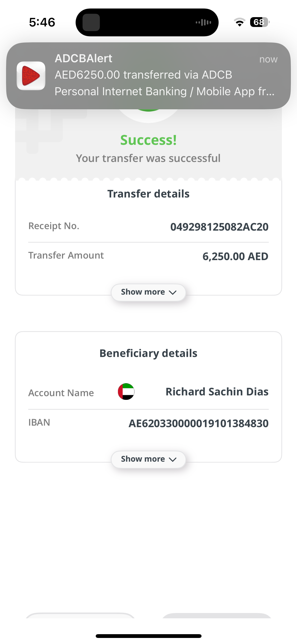Tap the 6,250.00 AED transfer amount
This screenshot has width=297, height=644.
pyautogui.click(x=235, y=256)
